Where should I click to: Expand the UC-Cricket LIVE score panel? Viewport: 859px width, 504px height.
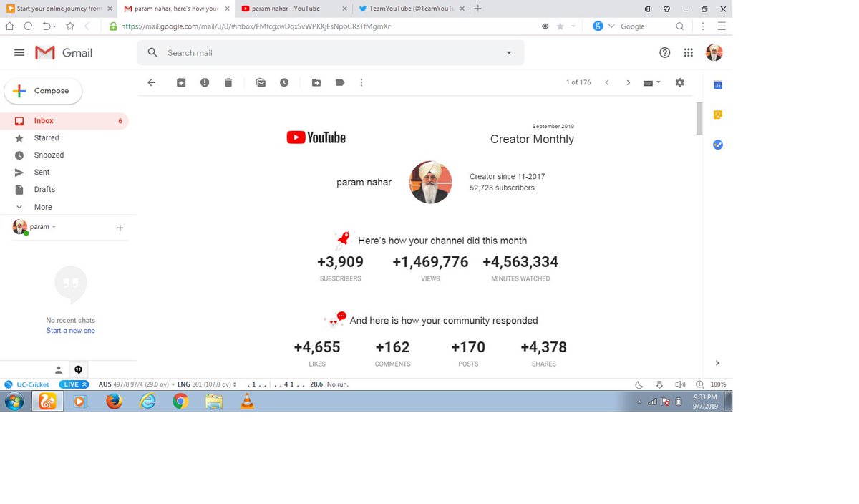74,384
